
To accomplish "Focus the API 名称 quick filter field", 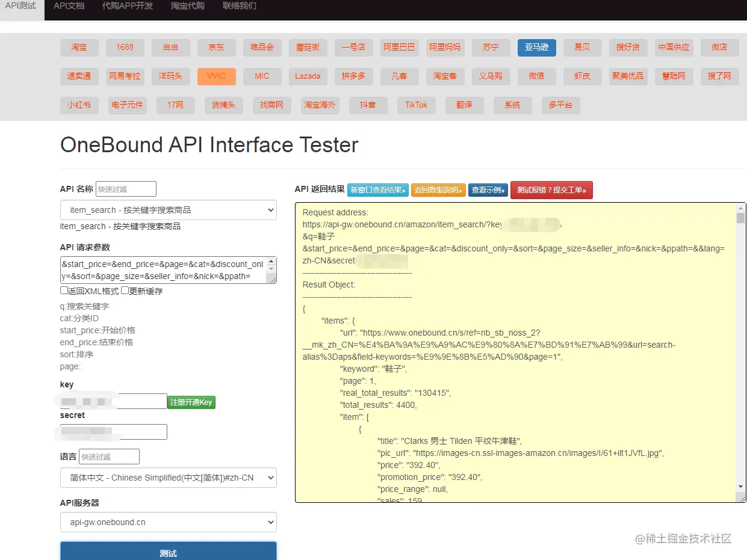I will [126, 189].
